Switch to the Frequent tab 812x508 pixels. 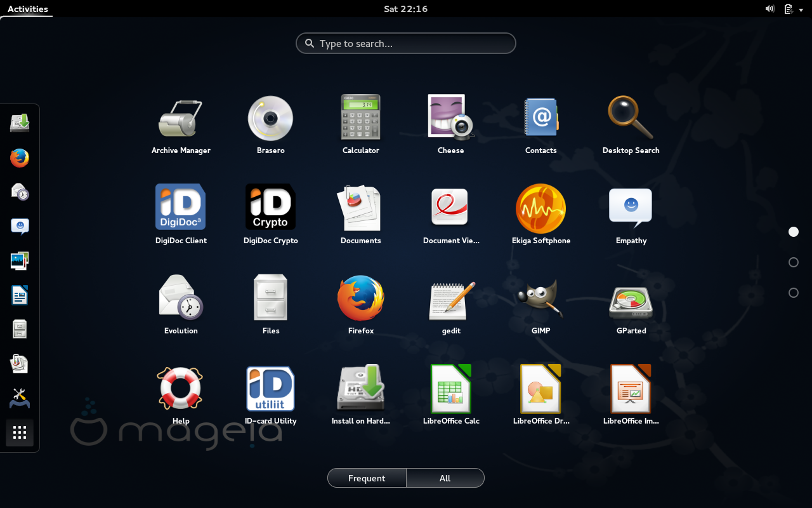click(x=367, y=478)
